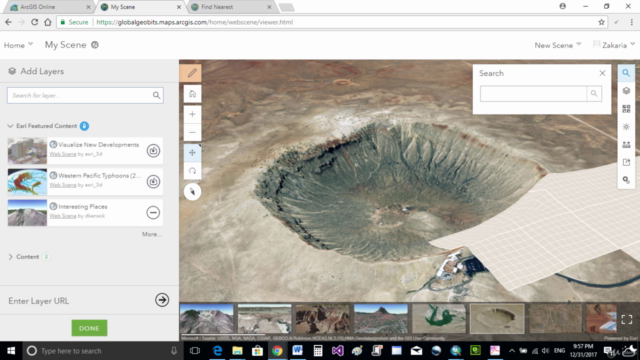The image size is (640, 360).
Task: Click the Type here to search box
Action: pyautogui.click(x=102, y=351)
